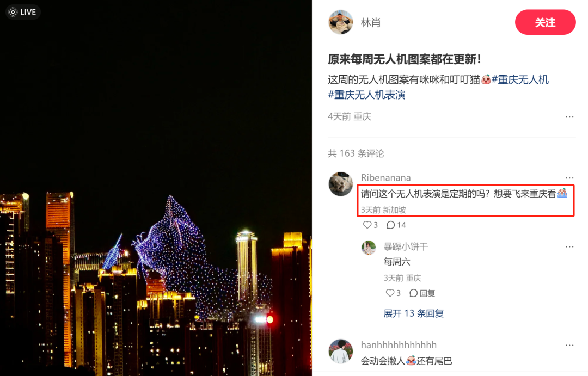Click hanhhhhhhhhhhh's avatar

340,352
